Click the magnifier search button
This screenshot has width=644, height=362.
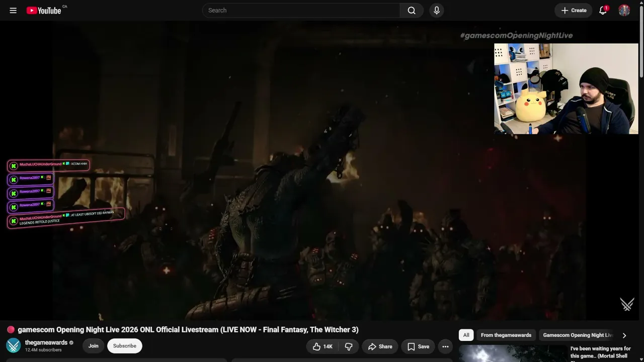click(412, 10)
